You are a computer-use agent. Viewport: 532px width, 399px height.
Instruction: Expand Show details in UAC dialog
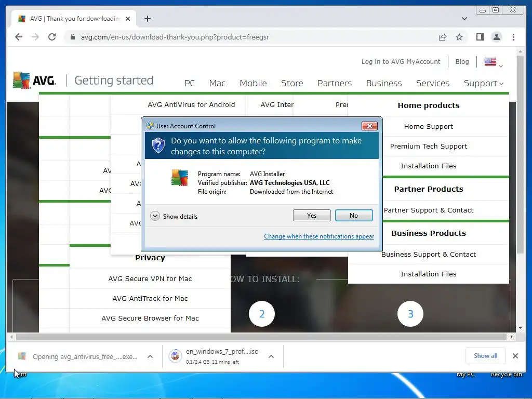click(174, 216)
